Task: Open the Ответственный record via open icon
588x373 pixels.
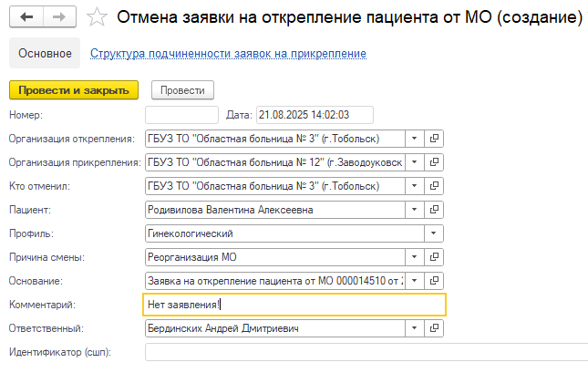Action: pos(435,328)
